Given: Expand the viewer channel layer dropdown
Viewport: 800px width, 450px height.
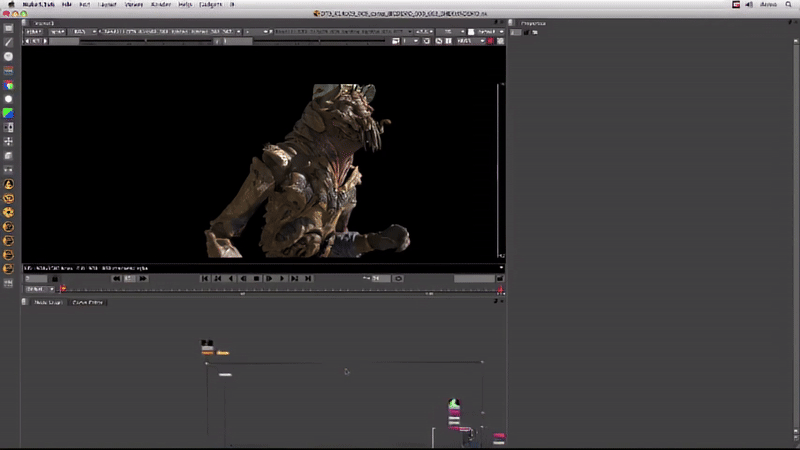Looking at the screenshot, I should (x=32, y=32).
